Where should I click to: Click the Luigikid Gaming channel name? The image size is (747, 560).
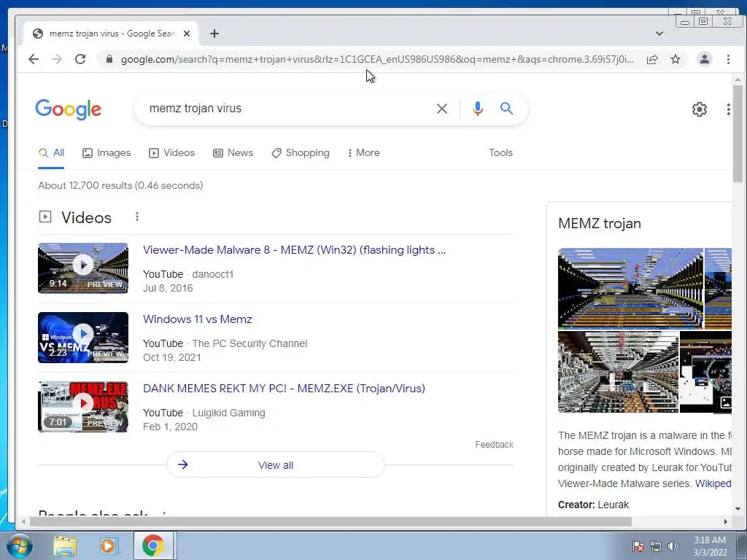228,413
